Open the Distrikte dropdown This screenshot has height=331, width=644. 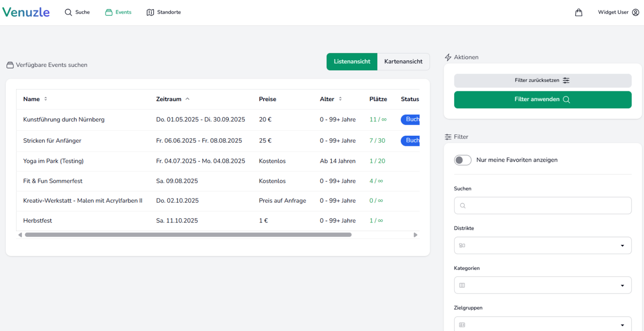[543, 245]
